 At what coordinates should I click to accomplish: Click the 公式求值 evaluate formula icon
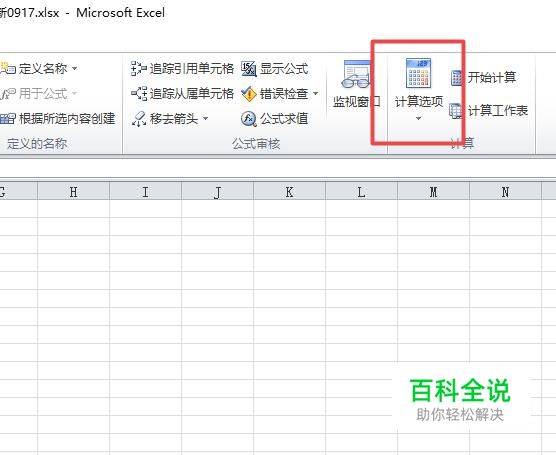click(x=249, y=119)
